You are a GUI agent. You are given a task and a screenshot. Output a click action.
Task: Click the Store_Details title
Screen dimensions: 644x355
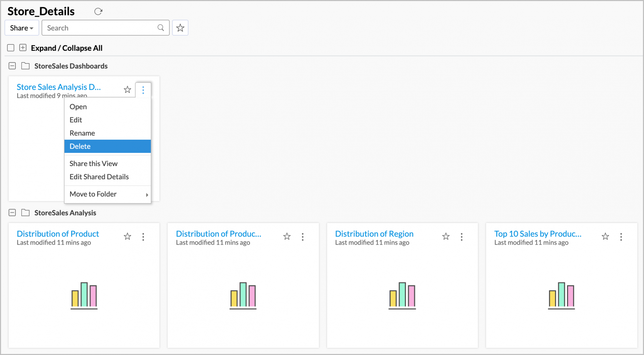pyautogui.click(x=41, y=11)
